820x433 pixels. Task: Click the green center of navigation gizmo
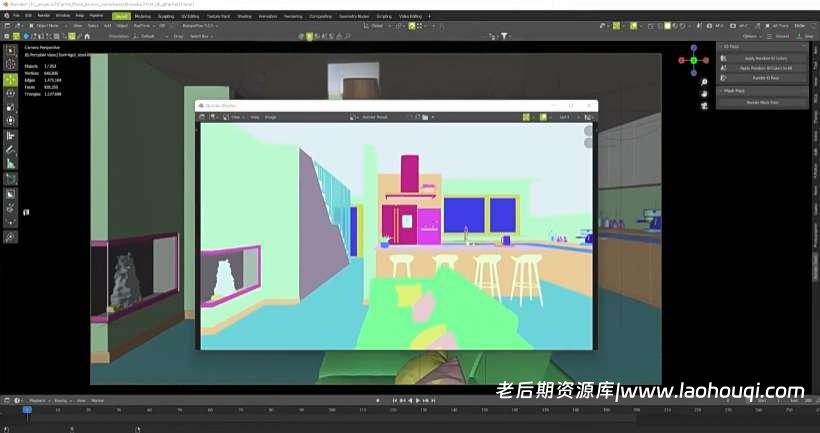point(693,60)
